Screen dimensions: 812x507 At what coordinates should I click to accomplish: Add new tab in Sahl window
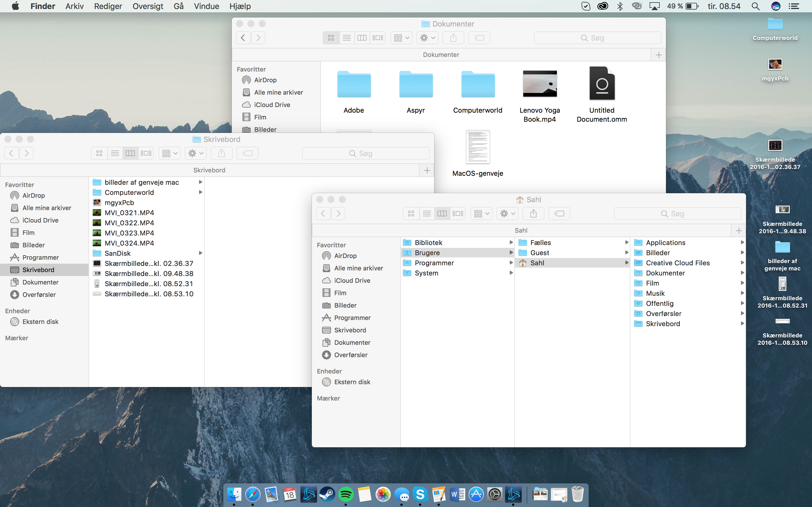pyautogui.click(x=738, y=230)
